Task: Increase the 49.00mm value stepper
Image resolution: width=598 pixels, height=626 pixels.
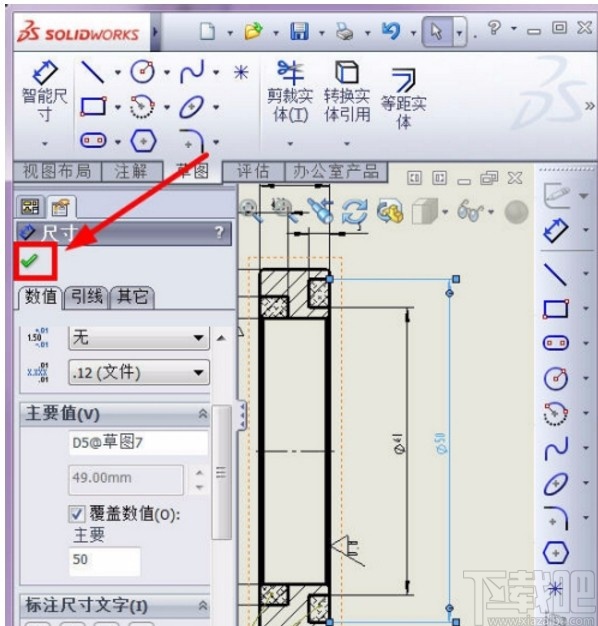Action: coord(200,473)
